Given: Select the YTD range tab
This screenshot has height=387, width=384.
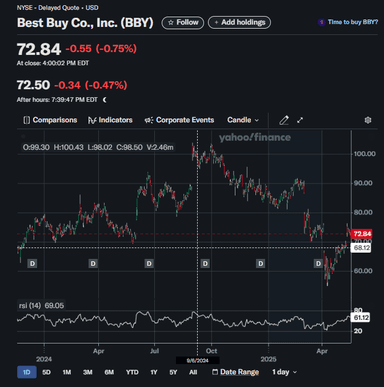Looking at the screenshot, I should 132,372.
